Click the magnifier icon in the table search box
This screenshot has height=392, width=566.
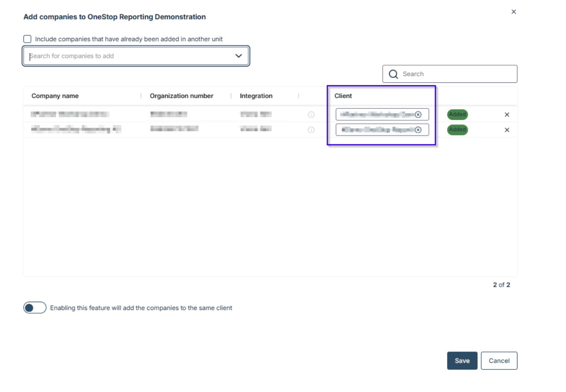click(393, 74)
